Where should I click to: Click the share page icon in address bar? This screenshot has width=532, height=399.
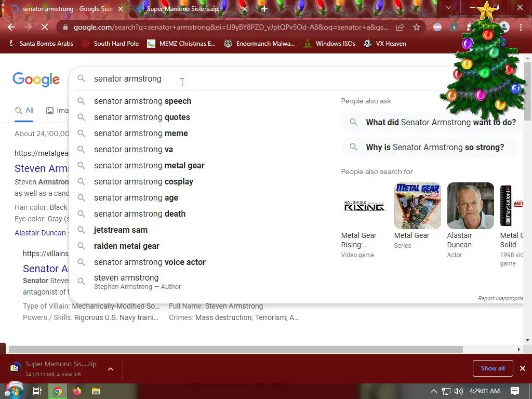[x=400, y=27]
